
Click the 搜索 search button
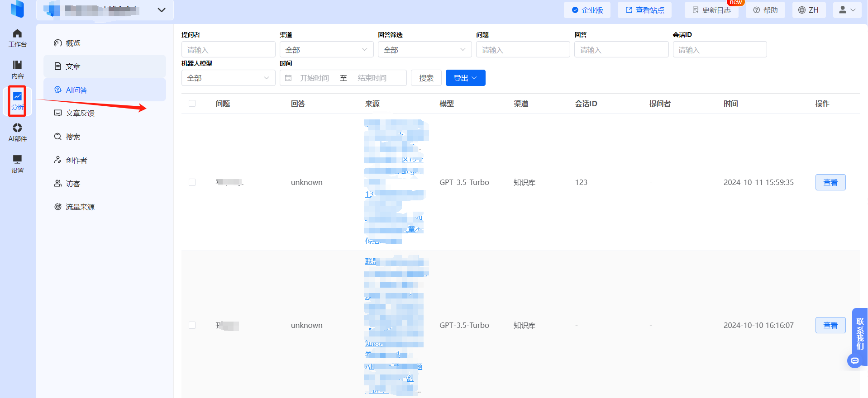tap(426, 78)
